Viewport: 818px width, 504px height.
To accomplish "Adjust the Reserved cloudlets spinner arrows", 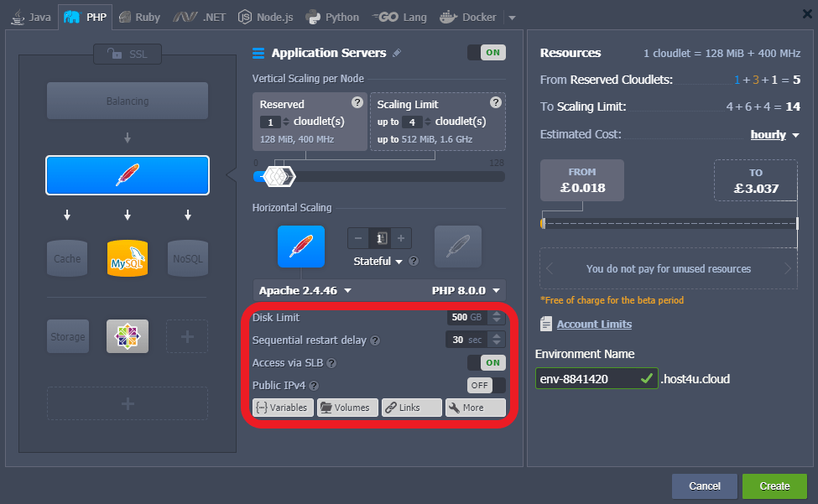I will click(x=285, y=122).
